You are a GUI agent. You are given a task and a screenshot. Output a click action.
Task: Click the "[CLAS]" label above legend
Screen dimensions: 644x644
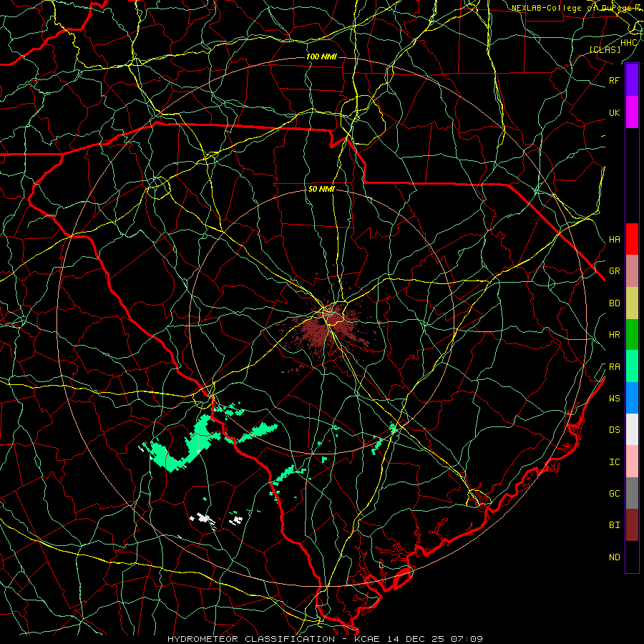[605, 49]
